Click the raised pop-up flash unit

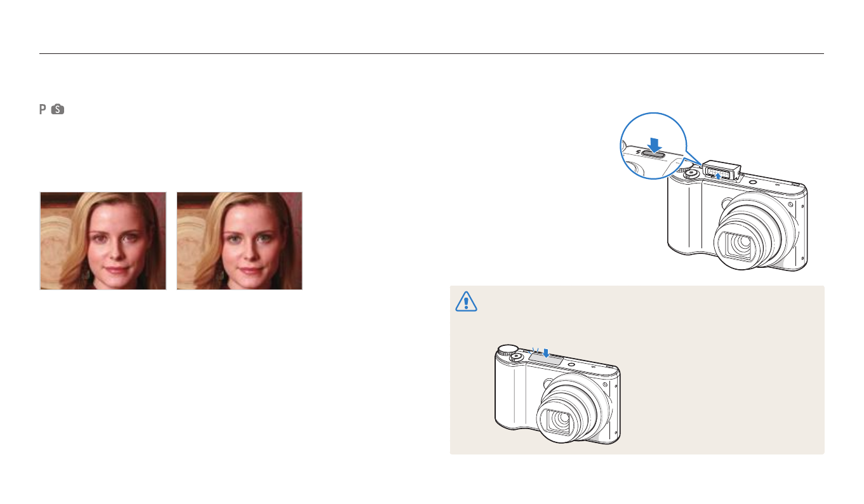tap(721, 171)
